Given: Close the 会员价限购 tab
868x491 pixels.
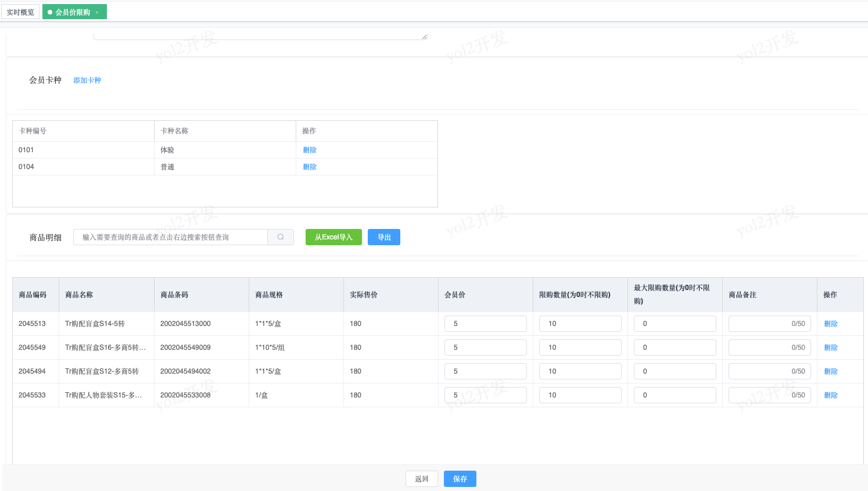Looking at the screenshot, I should tap(97, 12).
